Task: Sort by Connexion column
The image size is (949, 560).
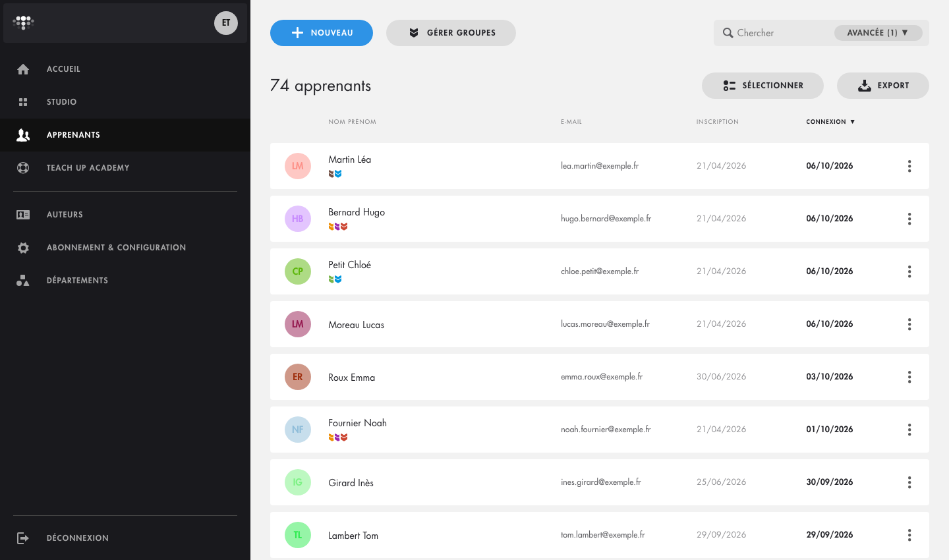Action: coord(830,122)
